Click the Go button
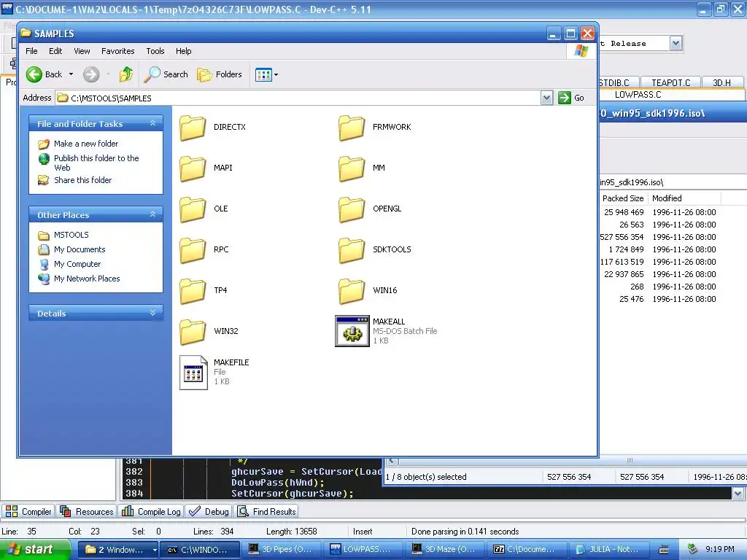Viewport: 747px width, 560px height. (x=571, y=98)
